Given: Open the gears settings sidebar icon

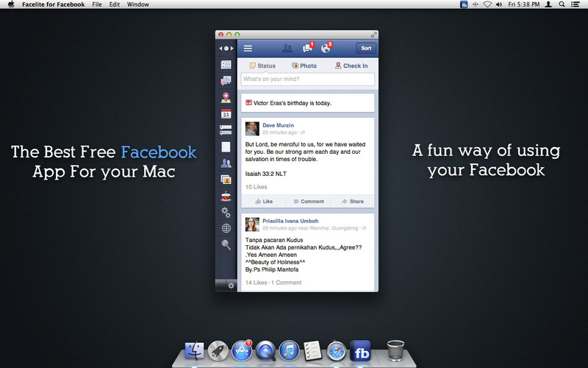Looking at the screenshot, I should (226, 212).
